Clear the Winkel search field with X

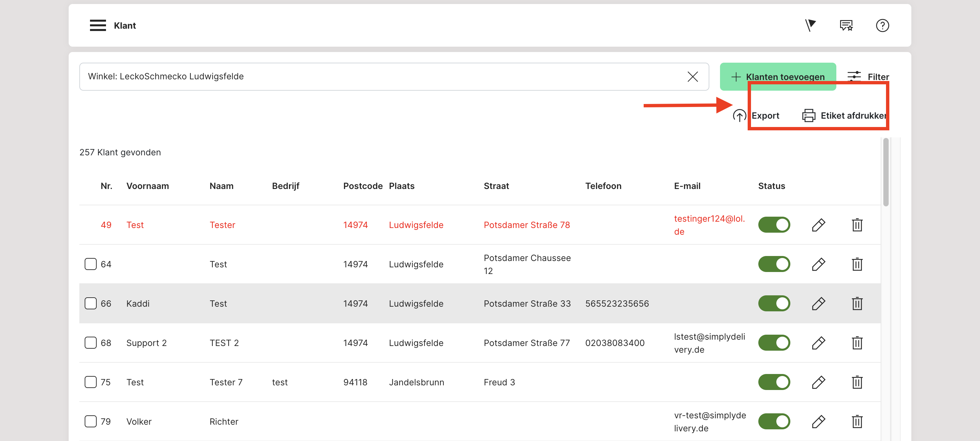pyautogui.click(x=692, y=76)
